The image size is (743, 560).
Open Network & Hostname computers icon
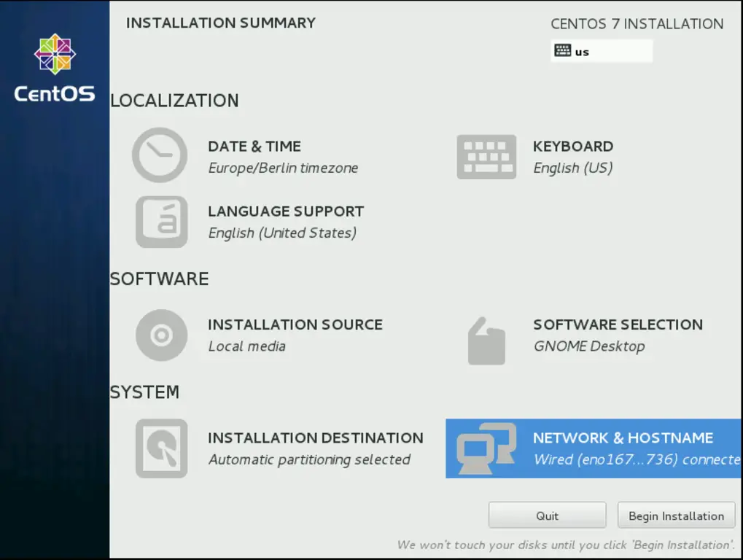coord(486,448)
